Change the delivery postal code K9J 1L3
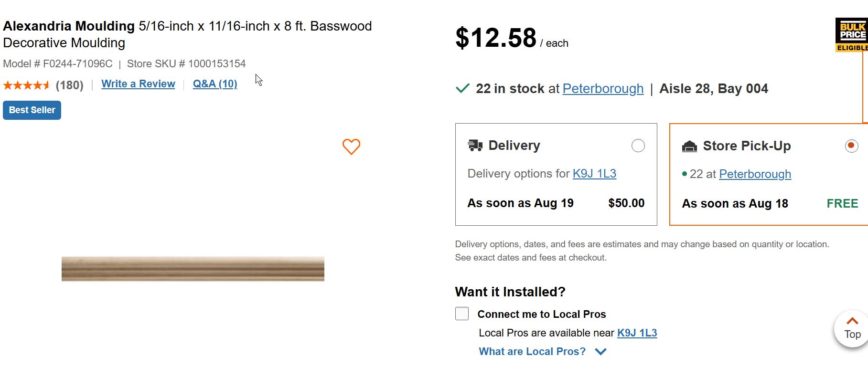The width and height of the screenshot is (868, 367). click(594, 174)
